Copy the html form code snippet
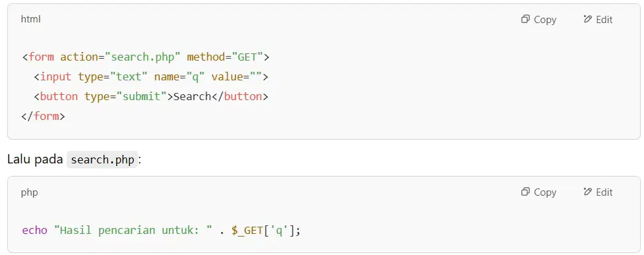 [x=538, y=19]
